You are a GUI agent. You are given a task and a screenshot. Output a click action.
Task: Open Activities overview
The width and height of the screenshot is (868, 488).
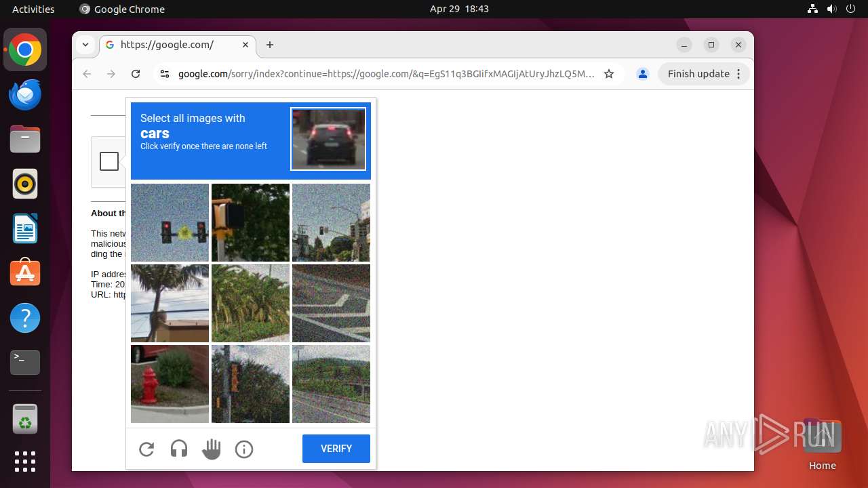[x=33, y=9]
